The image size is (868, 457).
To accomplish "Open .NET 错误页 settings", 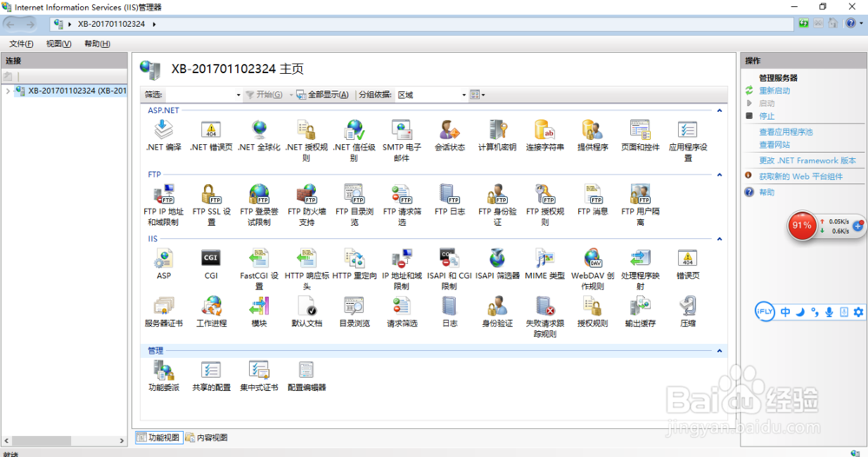I will 211,136.
